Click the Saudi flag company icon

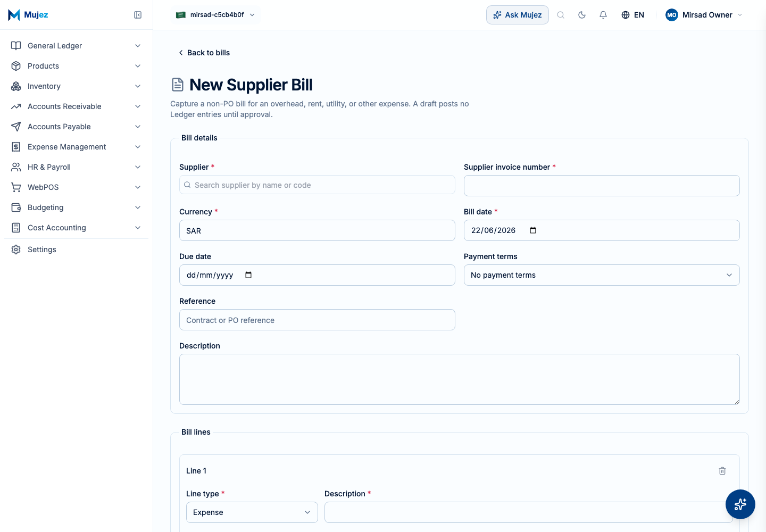pos(181,15)
